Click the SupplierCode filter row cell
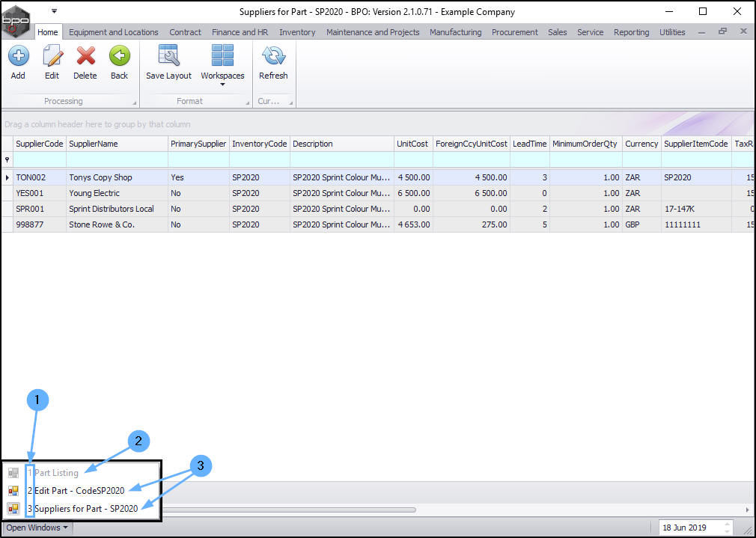Viewport: 756px width, 538px height. [x=40, y=159]
